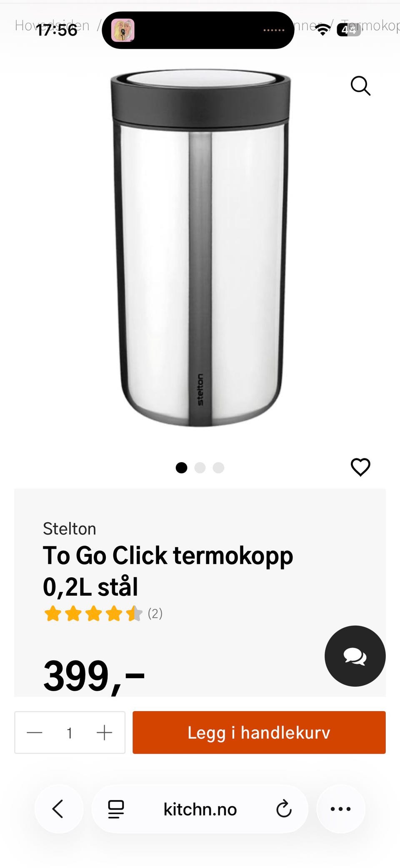Tap the kitchn.no address bar
400x868 pixels.
tap(200, 809)
